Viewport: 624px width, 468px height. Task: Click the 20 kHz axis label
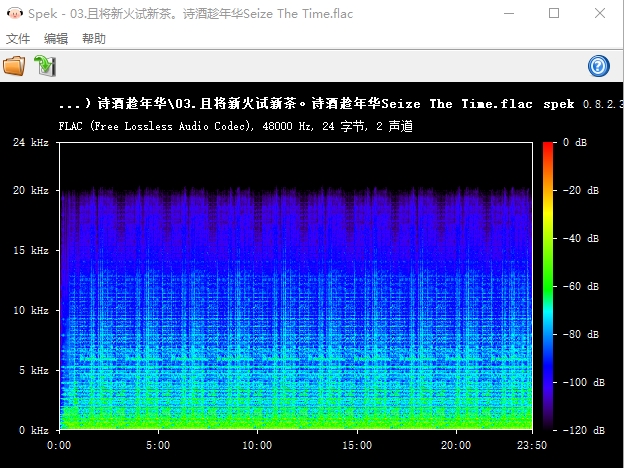[31, 190]
